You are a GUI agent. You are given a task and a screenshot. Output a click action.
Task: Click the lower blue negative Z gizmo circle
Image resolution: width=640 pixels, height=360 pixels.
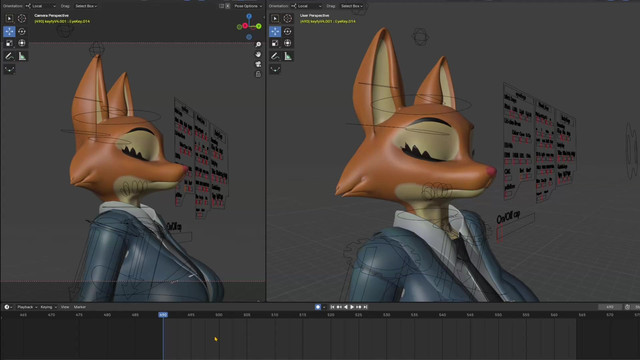(x=249, y=37)
